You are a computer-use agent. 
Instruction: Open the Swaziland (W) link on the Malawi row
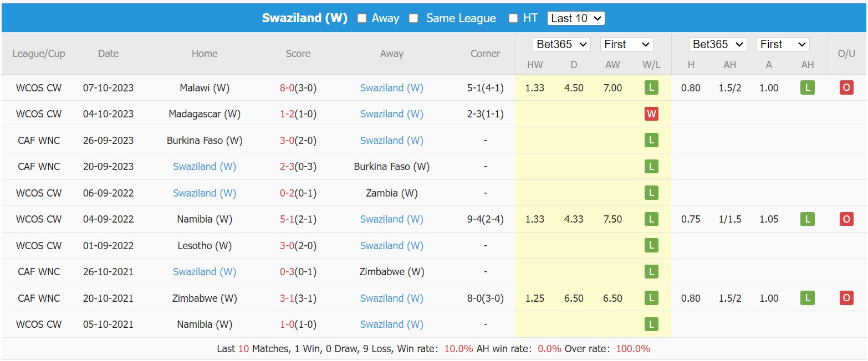392,87
